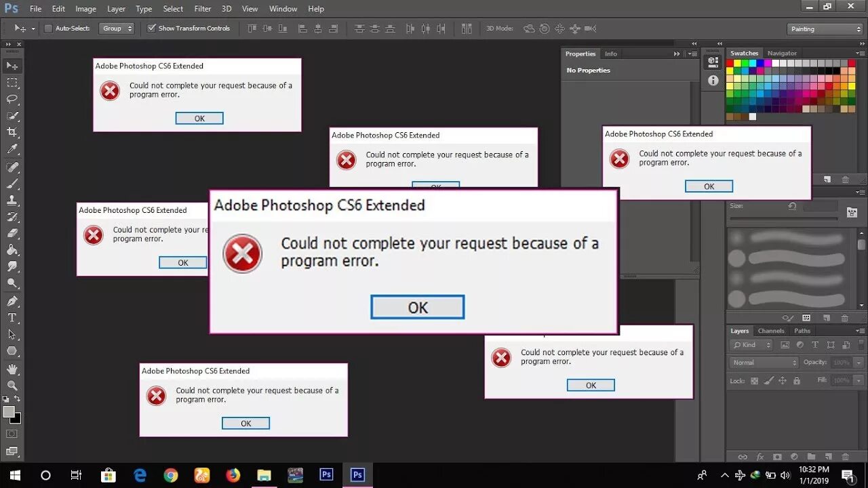Switch to the Info tab

click(611, 54)
